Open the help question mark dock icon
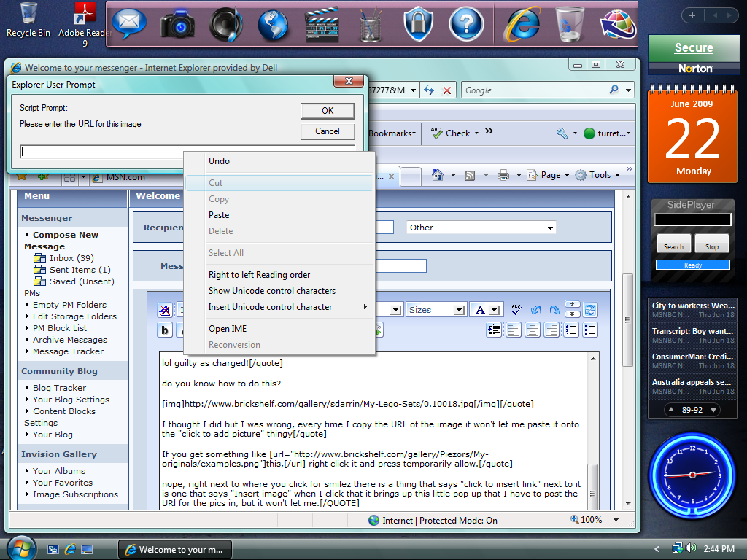The image size is (747, 560). pyautogui.click(x=466, y=23)
